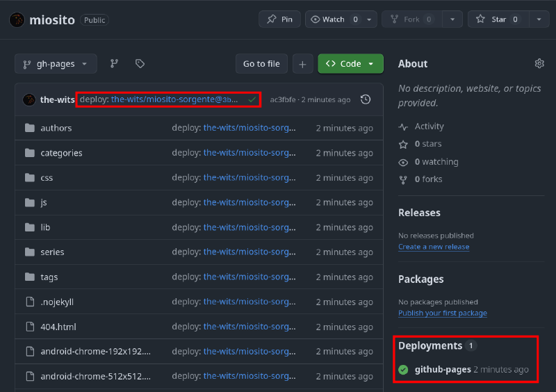Viewport: 556px width, 392px height.
Task: Star the miosito repository
Action: pyautogui.click(x=498, y=19)
